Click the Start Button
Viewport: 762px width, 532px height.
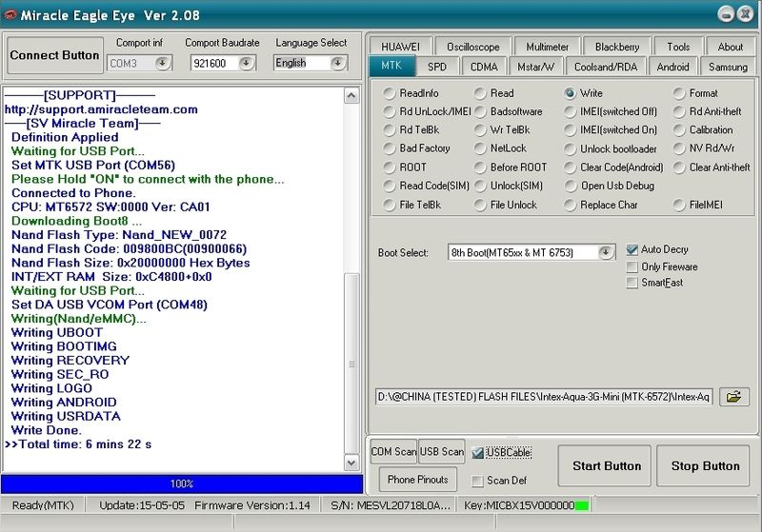(604, 466)
